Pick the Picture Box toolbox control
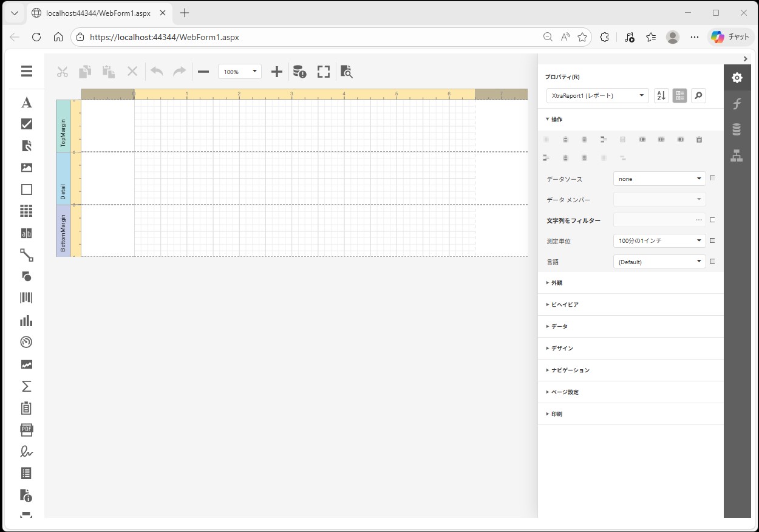Image resolution: width=759 pixels, height=532 pixels. coord(26,168)
